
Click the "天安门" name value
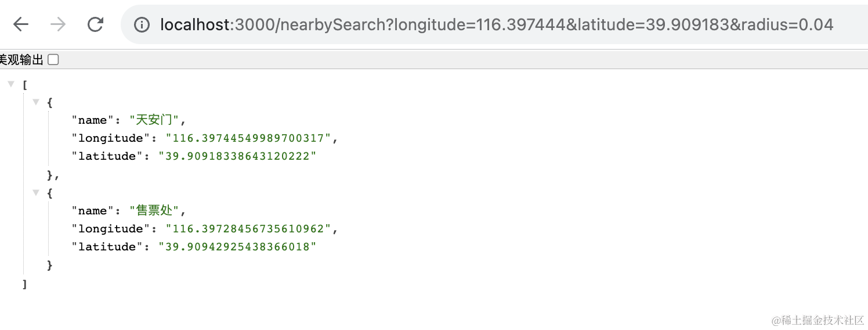click(154, 120)
